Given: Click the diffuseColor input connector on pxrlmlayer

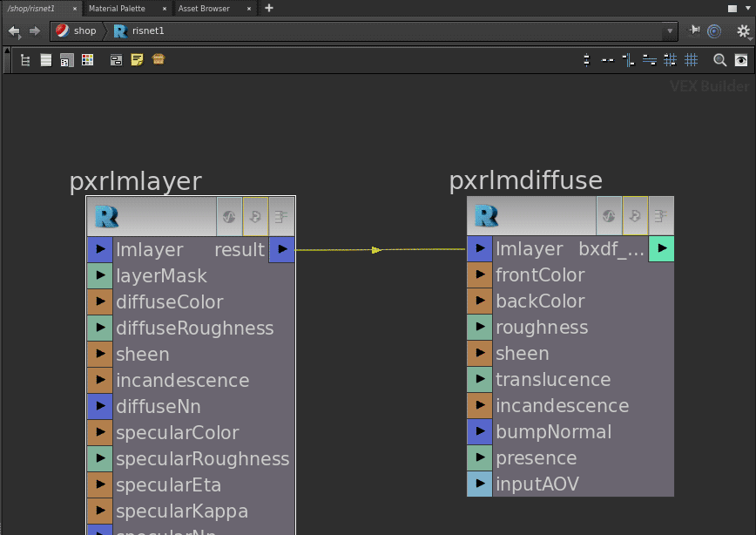Looking at the screenshot, I should point(100,302).
